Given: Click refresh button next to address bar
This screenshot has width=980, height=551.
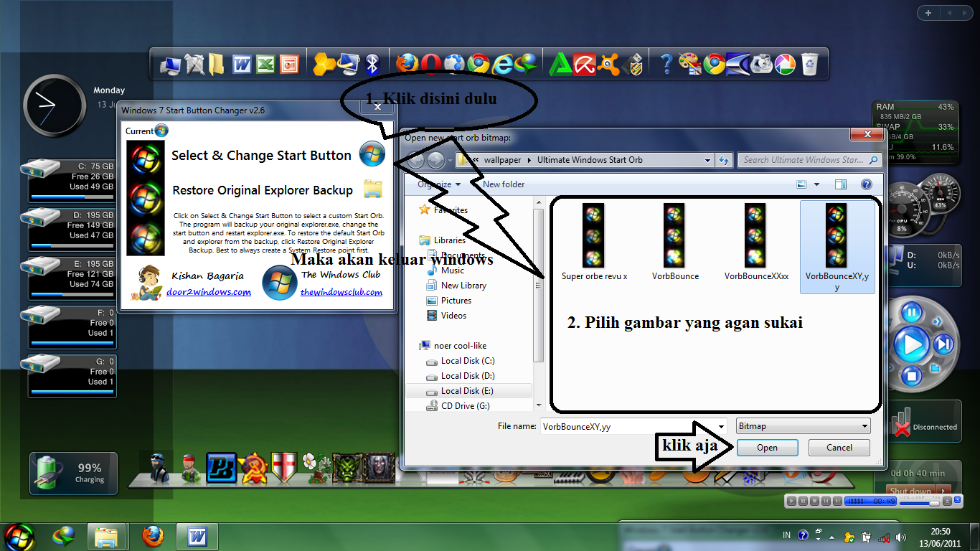Looking at the screenshot, I should (x=724, y=161).
